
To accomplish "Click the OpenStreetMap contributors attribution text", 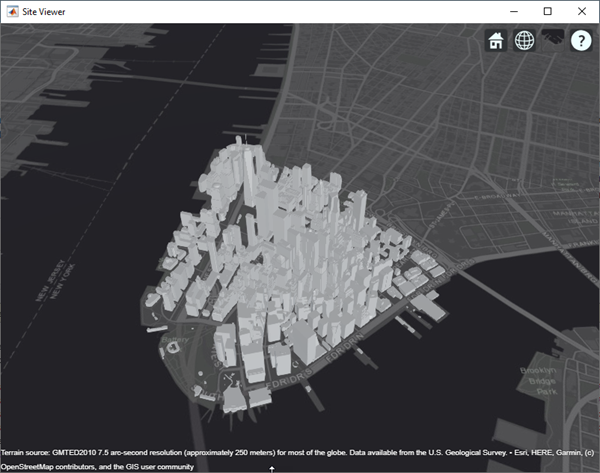I will (97, 467).
